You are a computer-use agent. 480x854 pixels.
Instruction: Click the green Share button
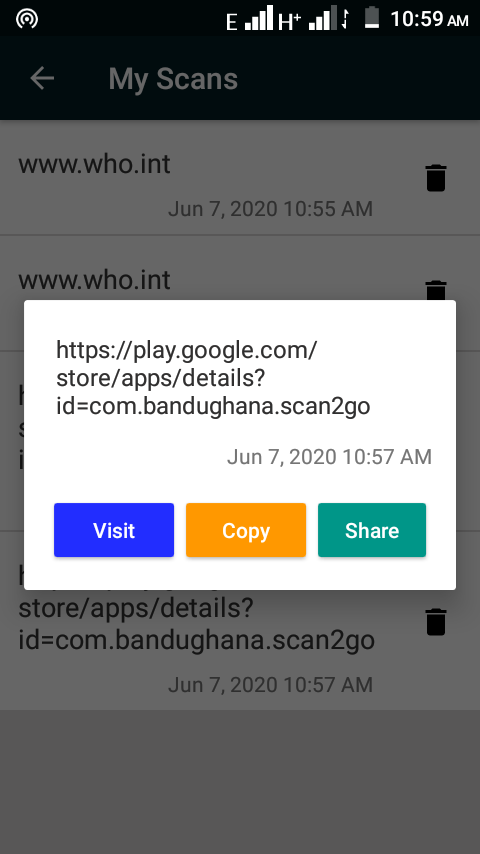point(372,530)
